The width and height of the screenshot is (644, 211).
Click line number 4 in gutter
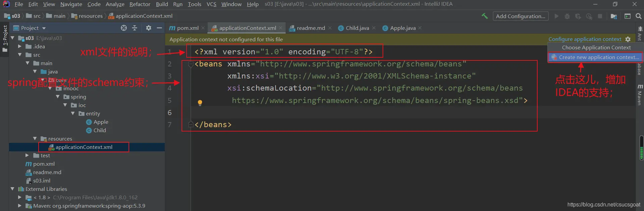tap(169, 88)
